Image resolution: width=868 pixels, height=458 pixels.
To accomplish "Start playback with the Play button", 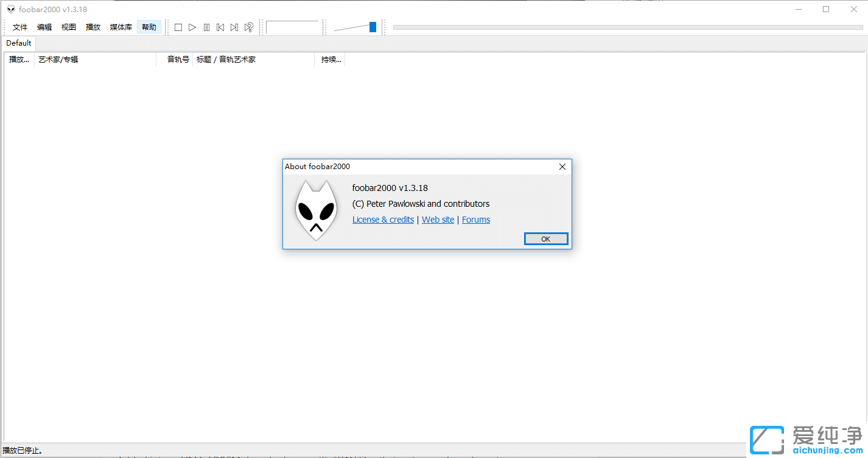I will (x=192, y=27).
